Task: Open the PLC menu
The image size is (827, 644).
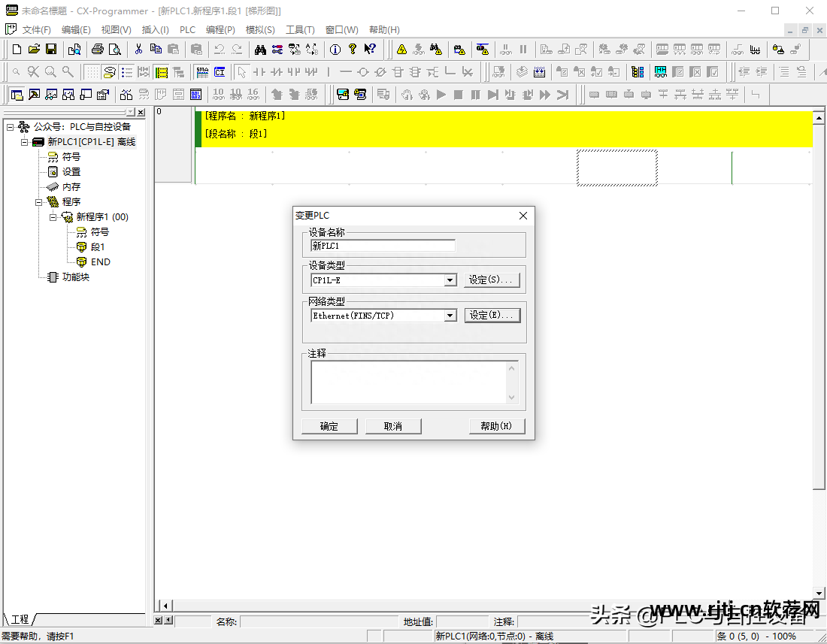Action: coord(187,30)
